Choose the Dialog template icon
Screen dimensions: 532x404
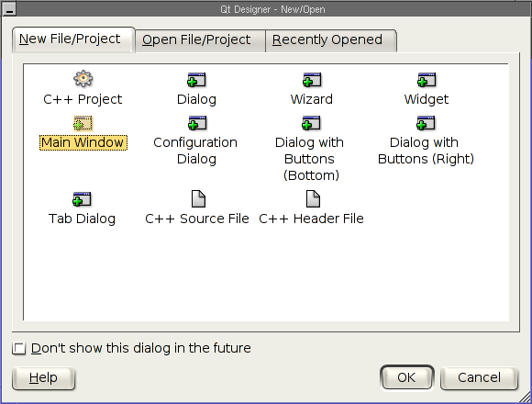point(197,80)
